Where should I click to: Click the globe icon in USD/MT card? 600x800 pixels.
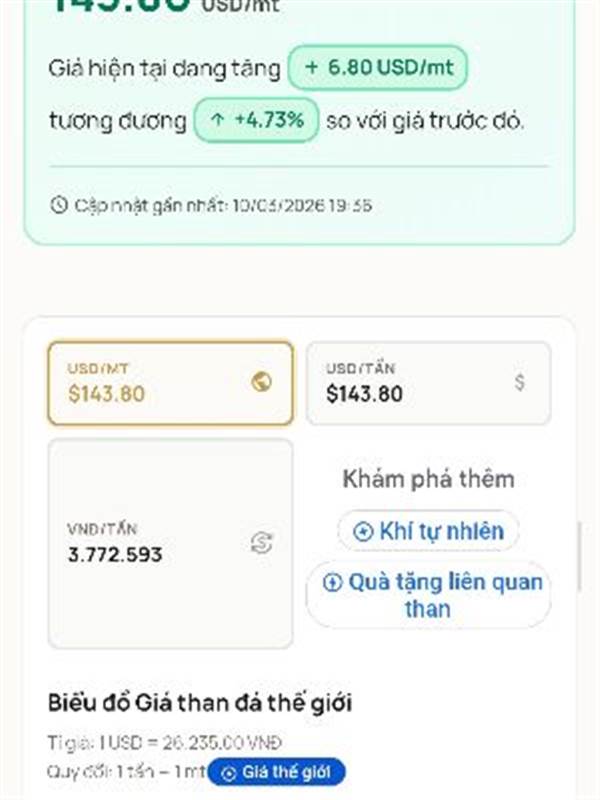(261, 382)
